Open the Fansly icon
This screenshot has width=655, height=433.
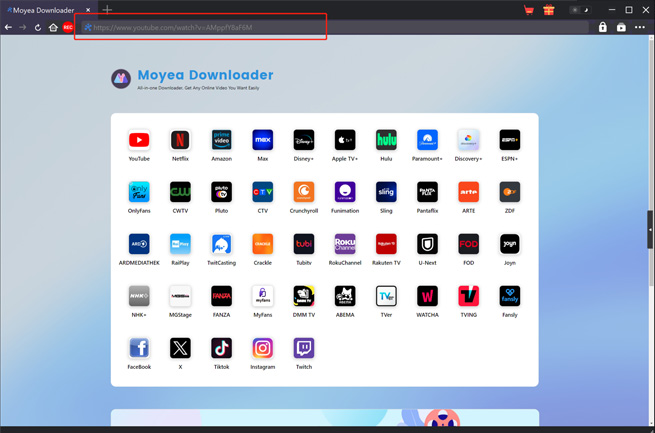[510, 296]
